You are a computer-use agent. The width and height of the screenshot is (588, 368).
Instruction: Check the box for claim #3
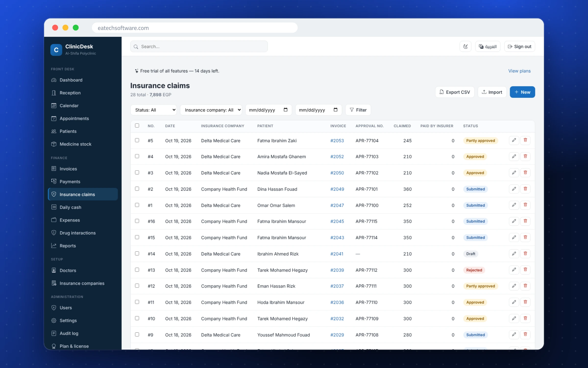point(137,172)
